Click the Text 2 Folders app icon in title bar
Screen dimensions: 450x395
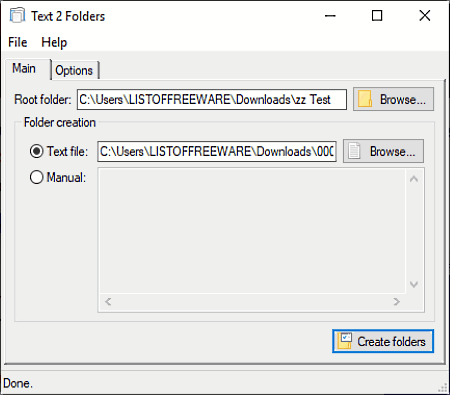[17, 15]
